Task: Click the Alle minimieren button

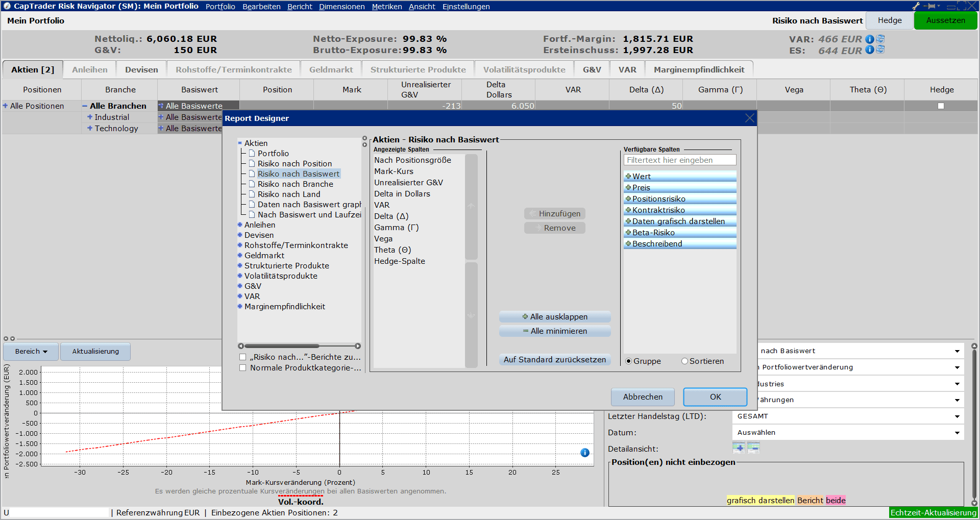Action: (555, 331)
